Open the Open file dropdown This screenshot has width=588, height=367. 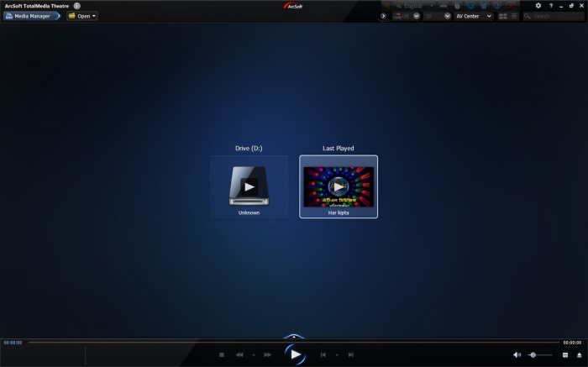point(82,16)
